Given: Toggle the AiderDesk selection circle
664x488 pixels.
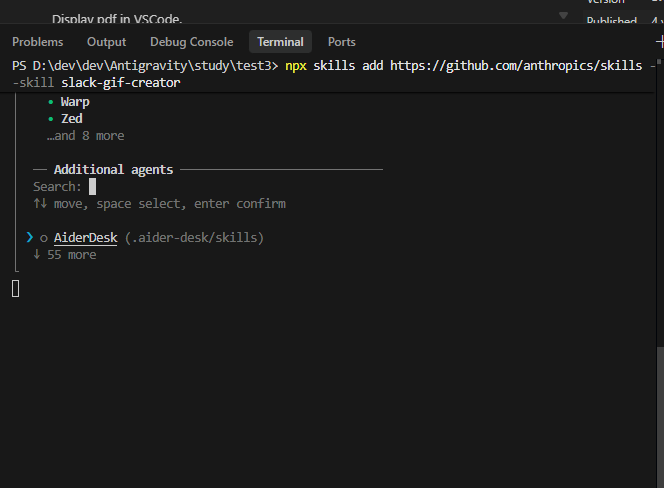Looking at the screenshot, I should click(44, 238).
